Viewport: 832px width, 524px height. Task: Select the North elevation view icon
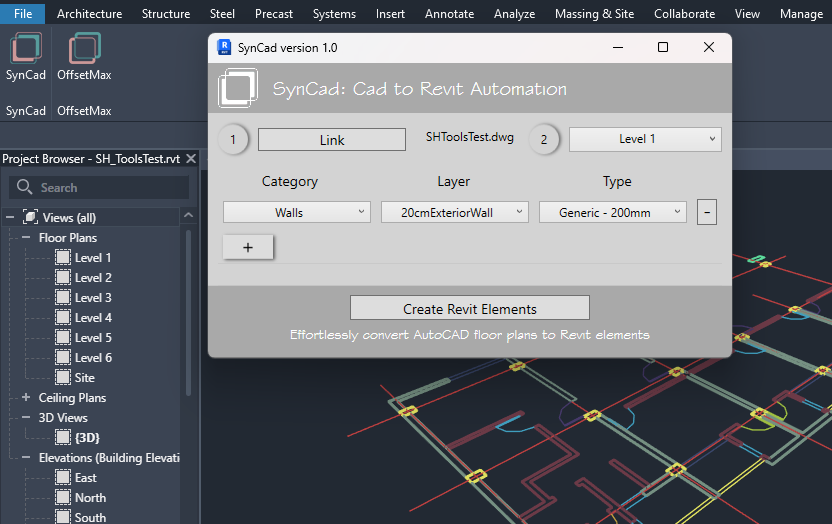click(x=63, y=497)
